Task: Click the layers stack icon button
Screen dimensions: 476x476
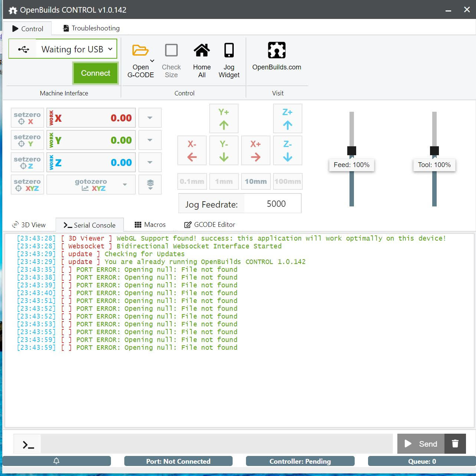Action: pos(150,185)
